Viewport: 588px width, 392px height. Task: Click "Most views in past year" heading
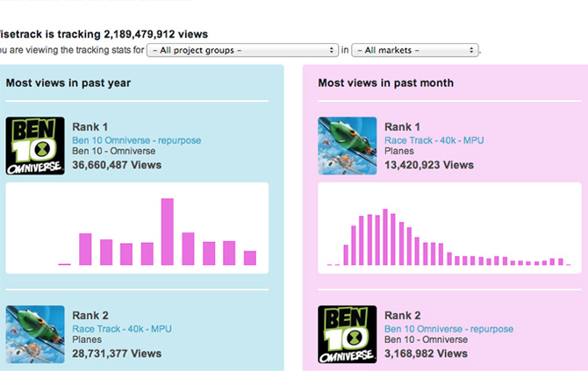tap(68, 83)
